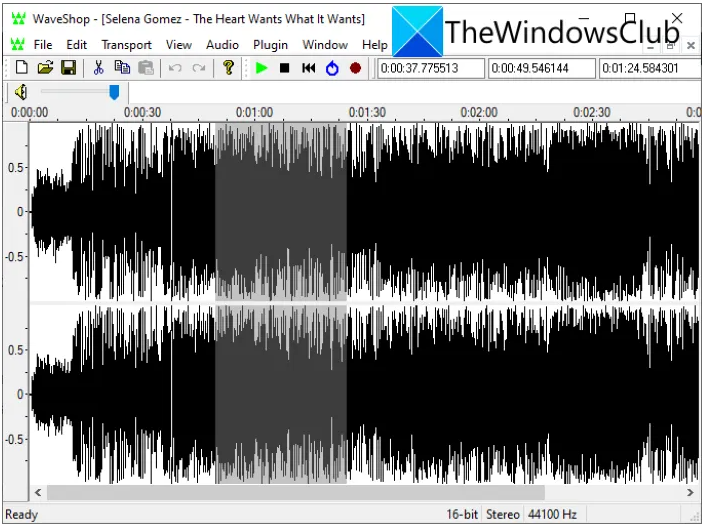Click the 0:01:24.584301 selection end field
706x529 pixels.
[650, 68]
